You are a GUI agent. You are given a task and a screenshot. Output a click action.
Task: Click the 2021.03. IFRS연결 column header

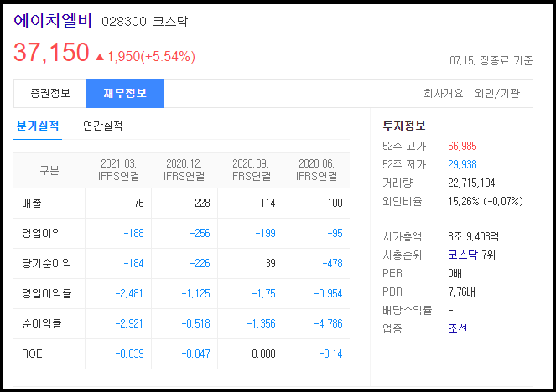118,170
